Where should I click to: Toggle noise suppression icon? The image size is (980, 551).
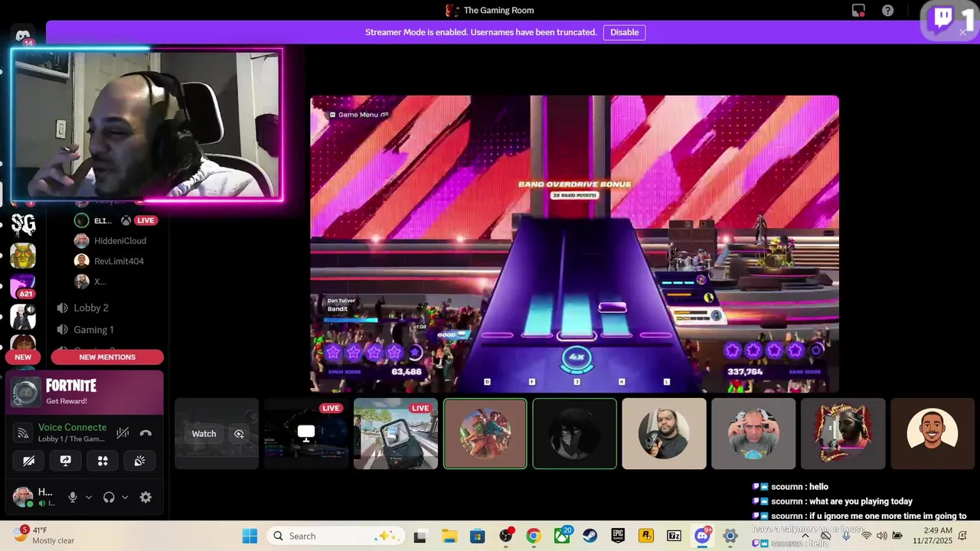(122, 433)
